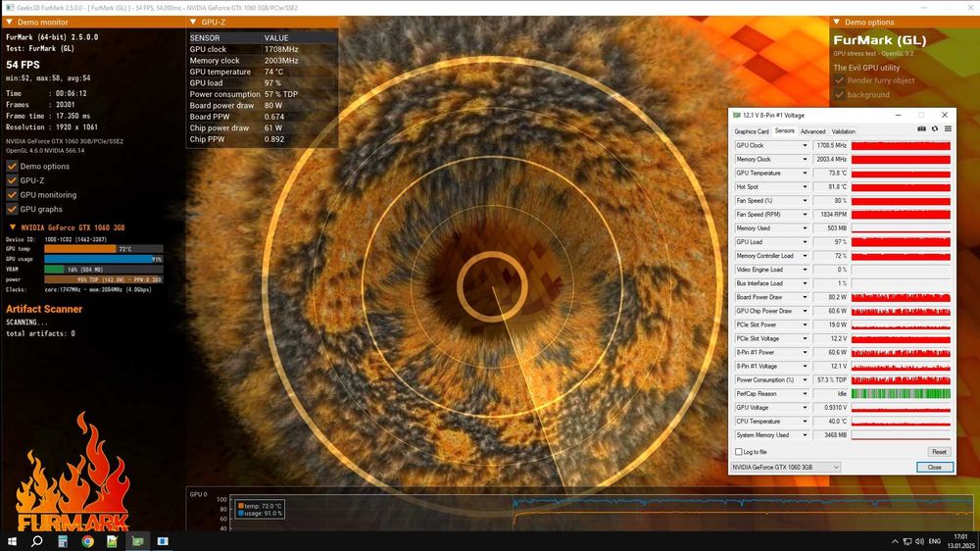This screenshot has width=980, height=551.
Task: Collapse the Demo options panel header
Action: click(x=837, y=22)
